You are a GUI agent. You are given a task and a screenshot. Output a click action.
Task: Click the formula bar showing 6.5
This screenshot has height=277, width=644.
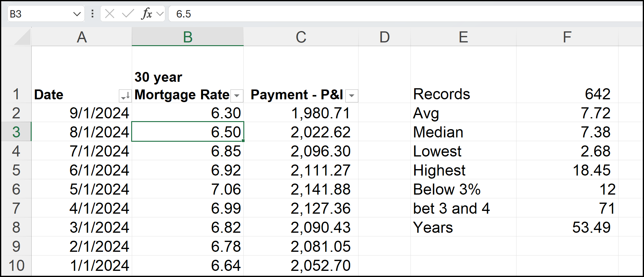215,13
